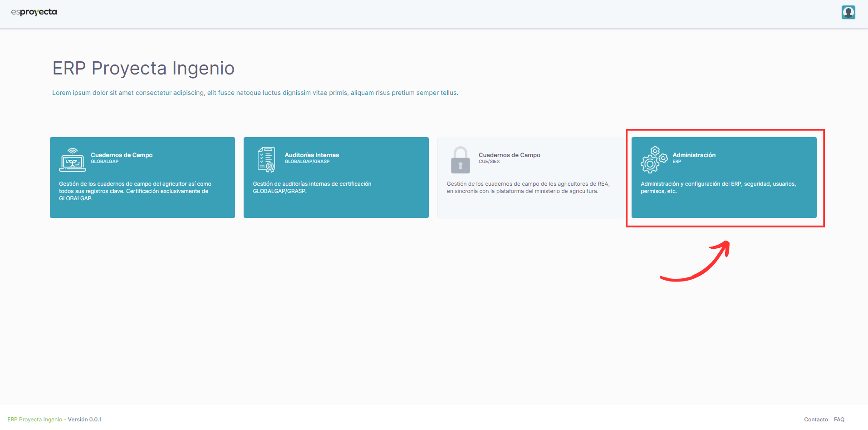Open the Administración module title
This screenshot has height=430, width=868.
(694, 155)
